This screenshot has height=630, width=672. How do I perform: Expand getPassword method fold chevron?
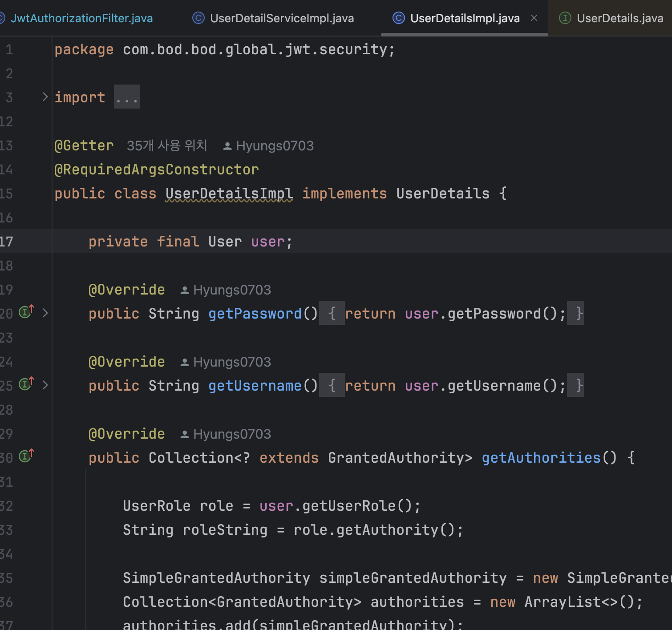45,313
